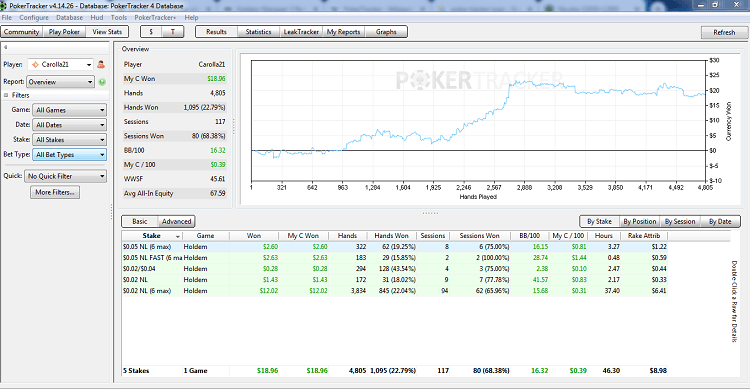This screenshot has width=750, height=389.
Task: Open the Hud menu
Action: pos(97,18)
